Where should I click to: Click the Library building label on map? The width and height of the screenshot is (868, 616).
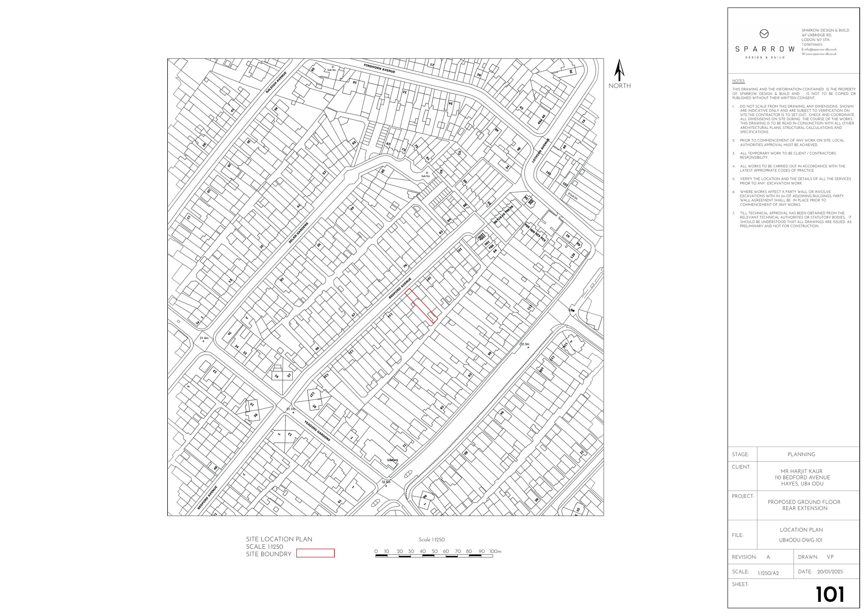coord(393,460)
